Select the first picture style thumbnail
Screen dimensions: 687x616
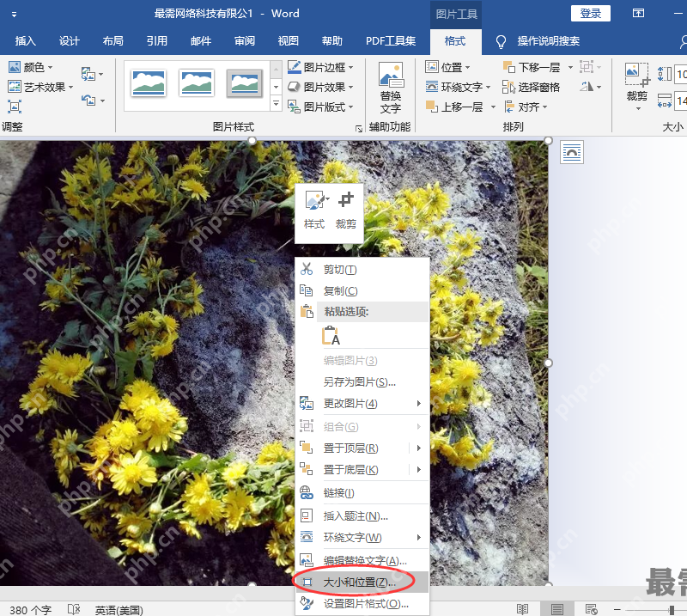(148, 83)
